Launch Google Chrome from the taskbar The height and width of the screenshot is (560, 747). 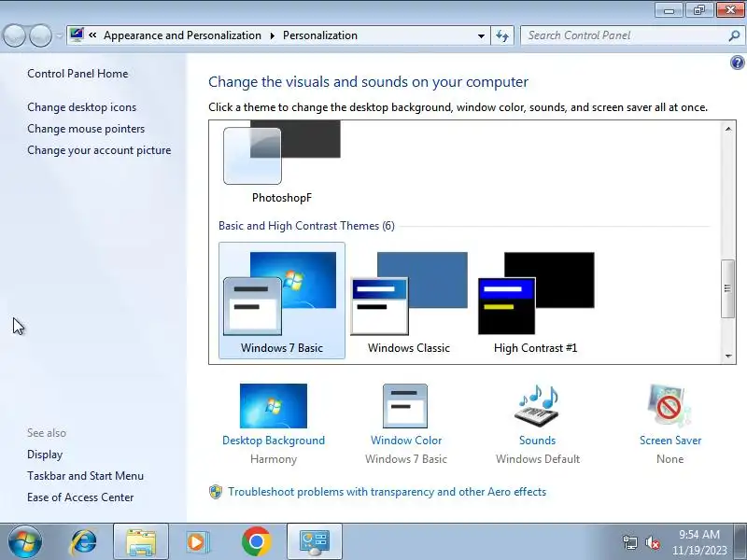[x=256, y=542]
